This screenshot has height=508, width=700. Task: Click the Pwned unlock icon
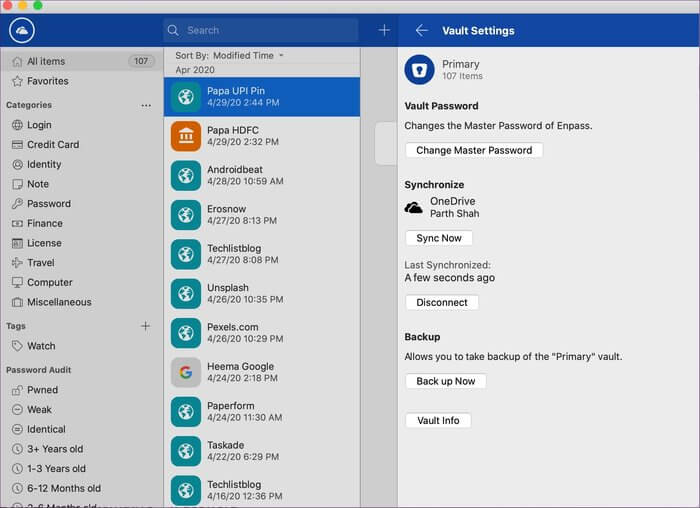[17, 390]
